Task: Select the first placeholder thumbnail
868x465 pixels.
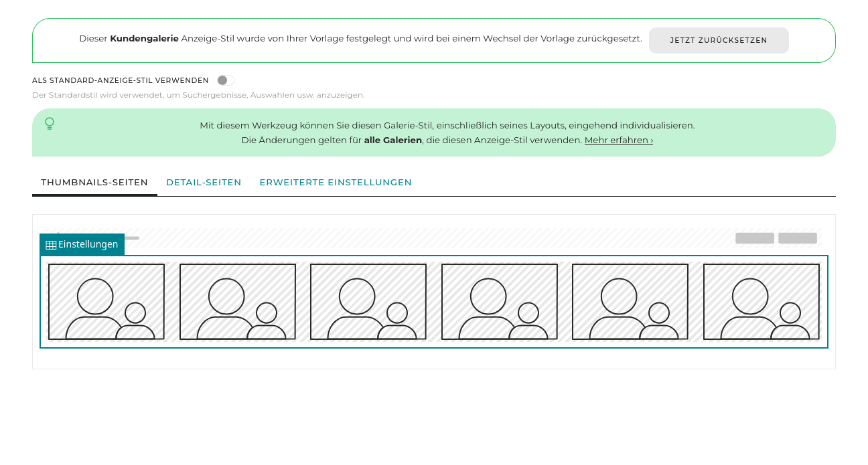Action: (x=106, y=302)
